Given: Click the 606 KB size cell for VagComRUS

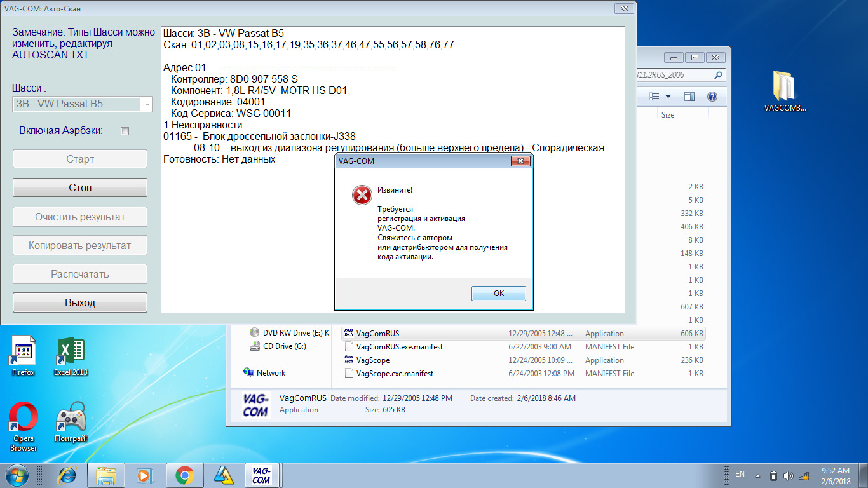Looking at the screenshot, I should [691, 334].
